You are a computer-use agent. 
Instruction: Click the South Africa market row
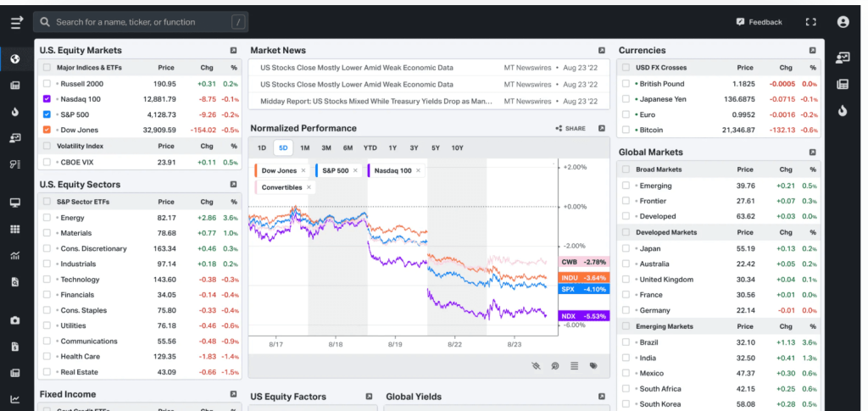(719, 389)
